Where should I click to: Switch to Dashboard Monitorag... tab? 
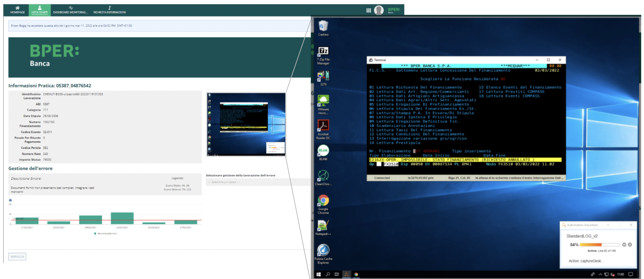coord(70,10)
